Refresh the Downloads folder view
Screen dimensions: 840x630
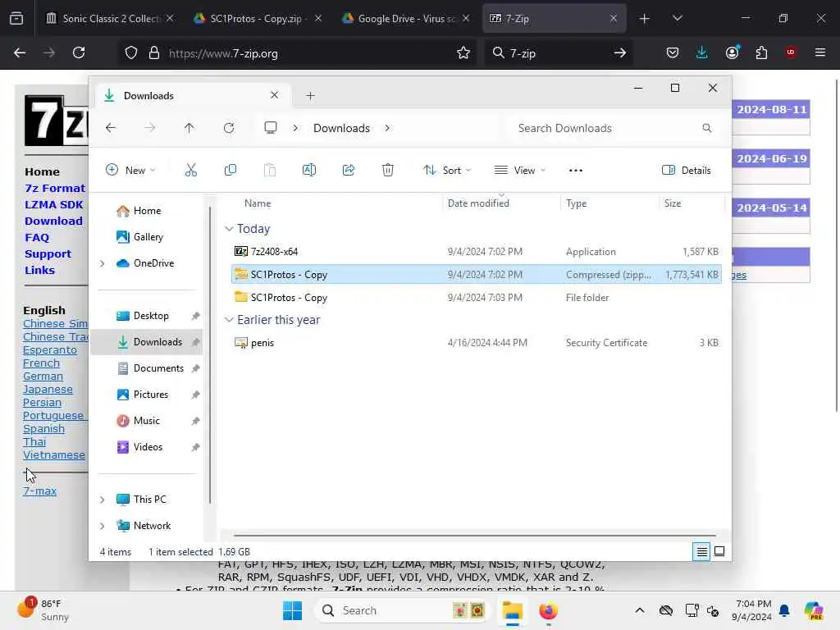(x=229, y=128)
